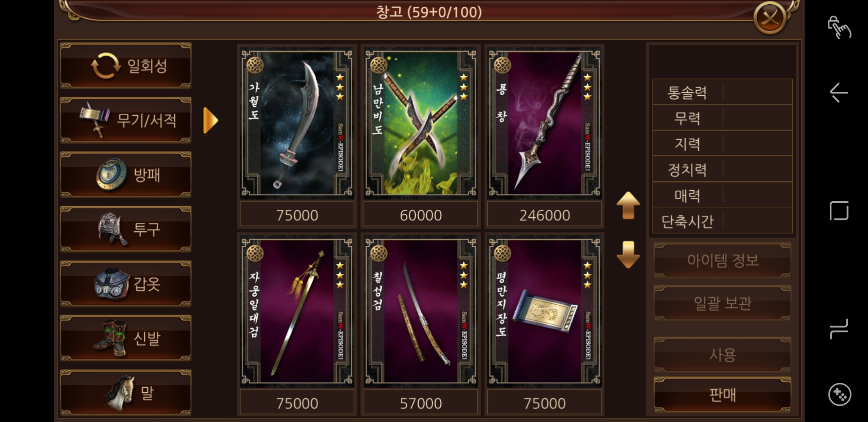Select the 룡창 spear card
This screenshot has height=422, width=868.
(x=544, y=123)
